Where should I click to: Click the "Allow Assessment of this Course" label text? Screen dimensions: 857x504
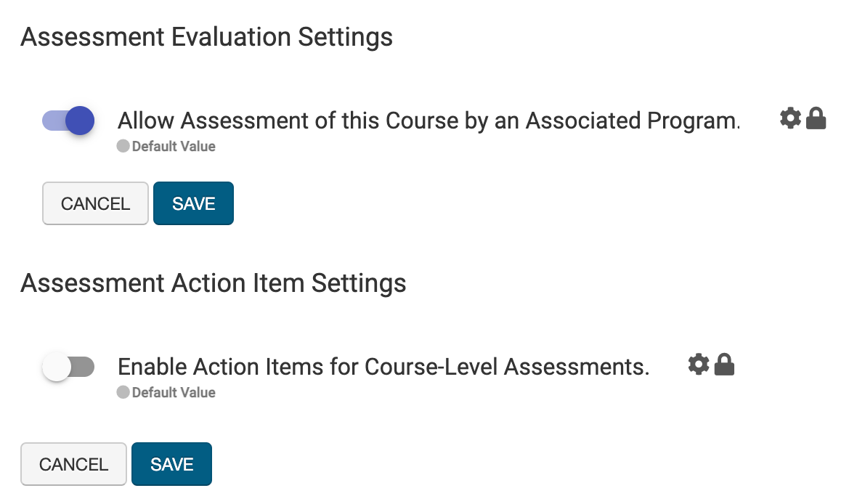coord(428,120)
